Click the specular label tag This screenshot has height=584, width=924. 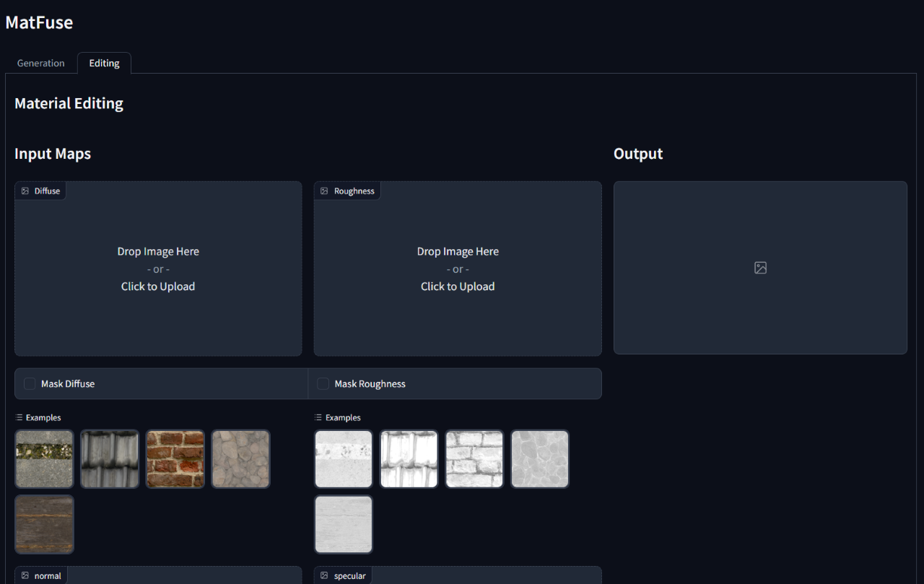(x=343, y=575)
